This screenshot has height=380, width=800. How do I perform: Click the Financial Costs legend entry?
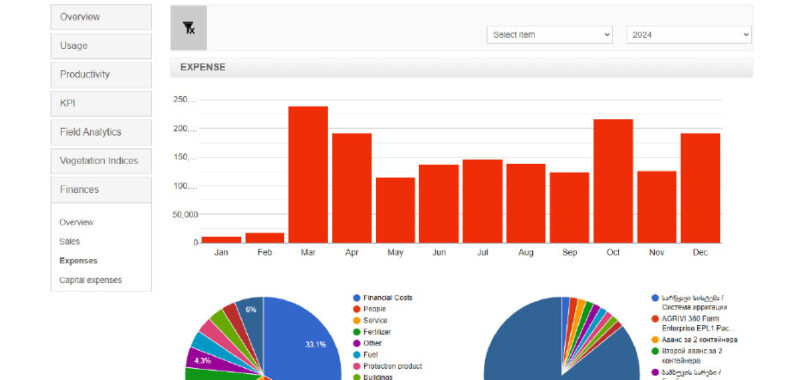(x=383, y=298)
